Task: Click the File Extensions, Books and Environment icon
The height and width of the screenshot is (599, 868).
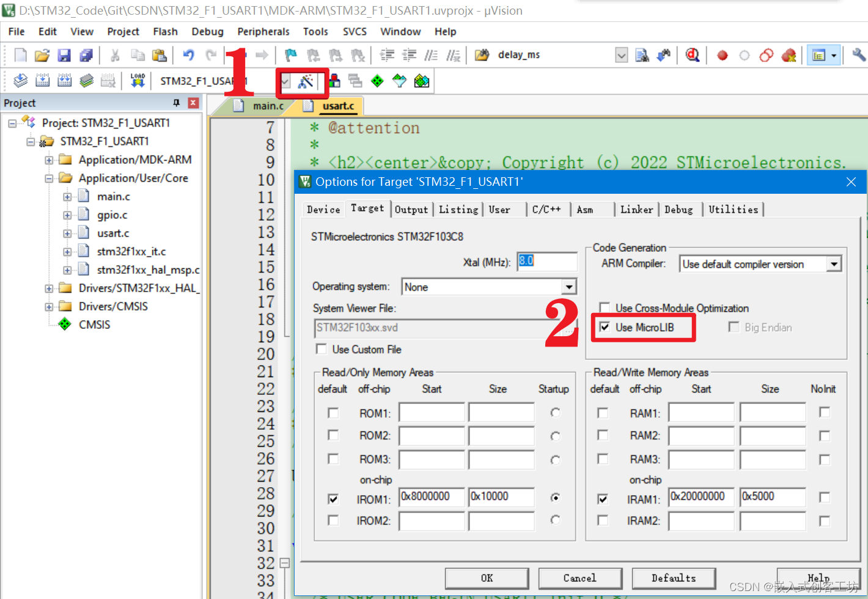Action: click(x=334, y=81)
